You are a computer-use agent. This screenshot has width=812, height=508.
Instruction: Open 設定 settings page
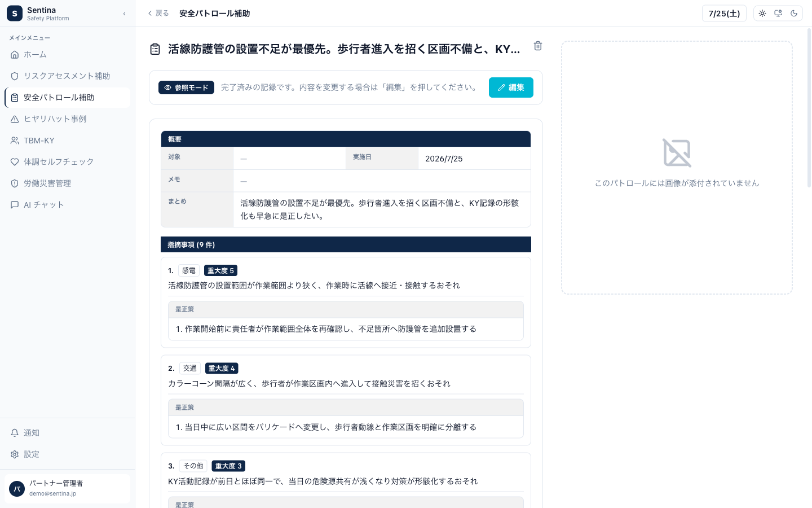(x=67, y=454)
